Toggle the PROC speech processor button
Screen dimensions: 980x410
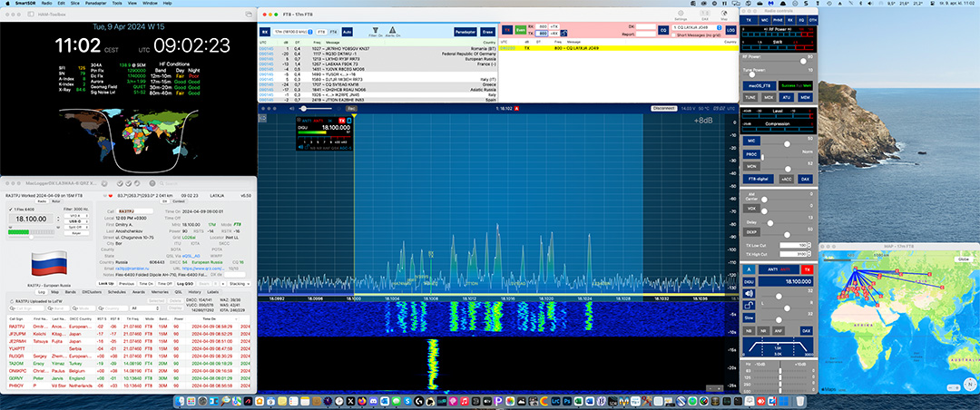point(750,154)
